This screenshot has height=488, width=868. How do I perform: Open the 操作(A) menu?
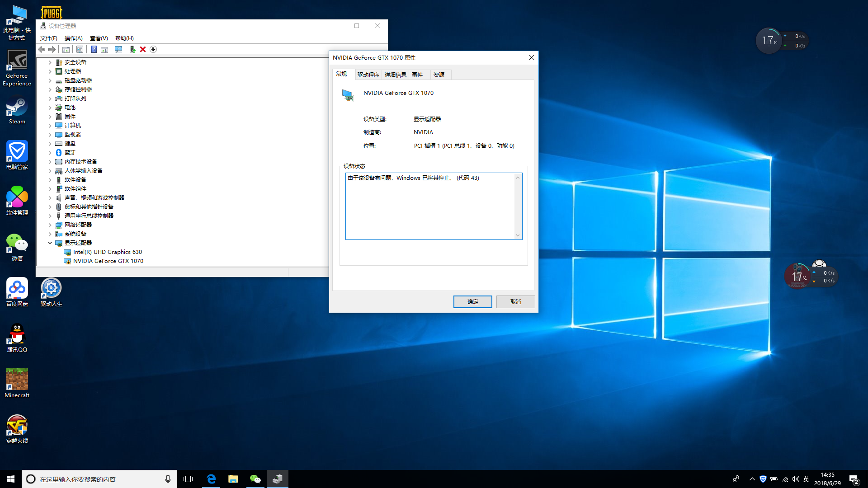click(x=73, y=38)
